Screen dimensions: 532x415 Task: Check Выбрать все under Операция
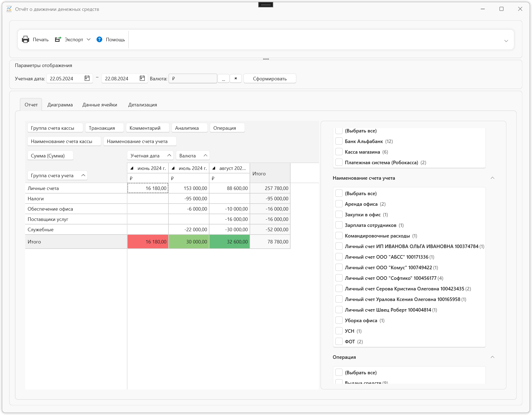(339, 372)
